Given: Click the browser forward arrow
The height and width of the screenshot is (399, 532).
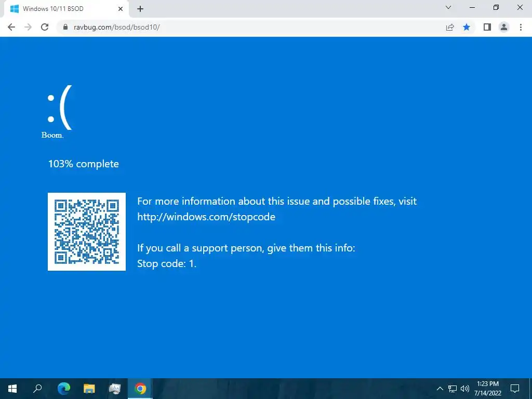Looking at the screenshot, I should coord(28,27).
